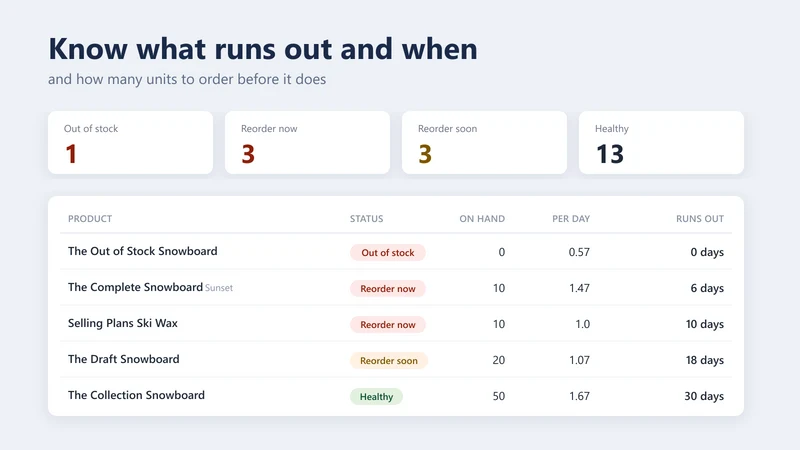Open The Complete Snowboard product row
This screenshot has width=800, height=450.
coord(396,288)
